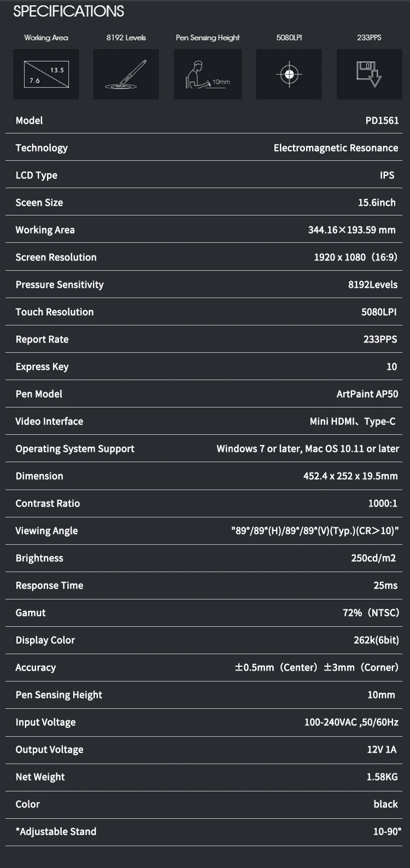Click the Mini HDMI, Type-C interface value
The width and height of the screenshot is (410, 868).
click(353, 422)
